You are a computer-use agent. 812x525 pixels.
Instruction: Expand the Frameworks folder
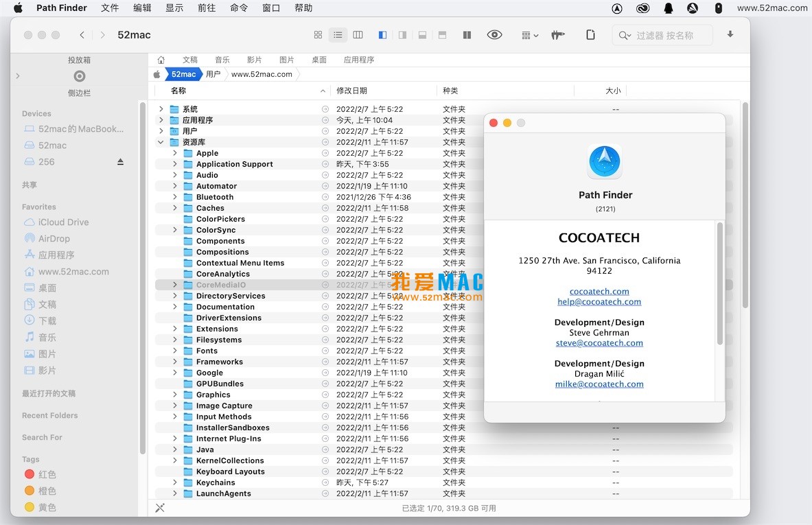[175, 362]
